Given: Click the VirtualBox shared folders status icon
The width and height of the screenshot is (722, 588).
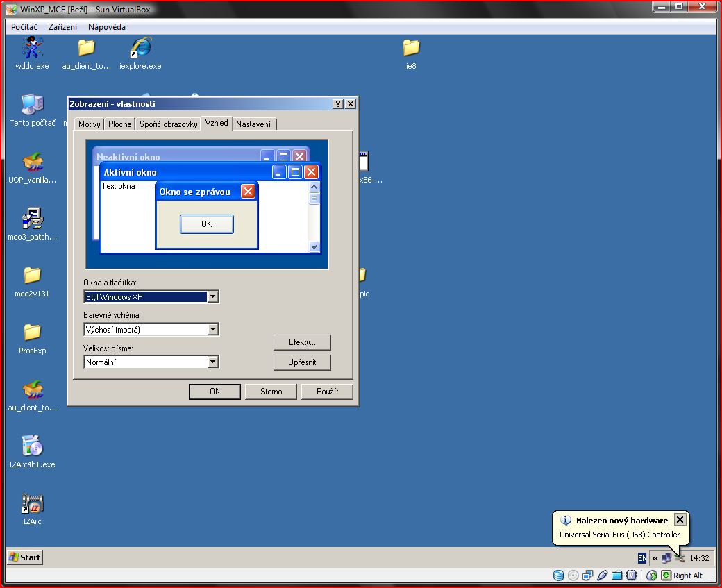Looking at the screenshot, I should click(616, 576).
